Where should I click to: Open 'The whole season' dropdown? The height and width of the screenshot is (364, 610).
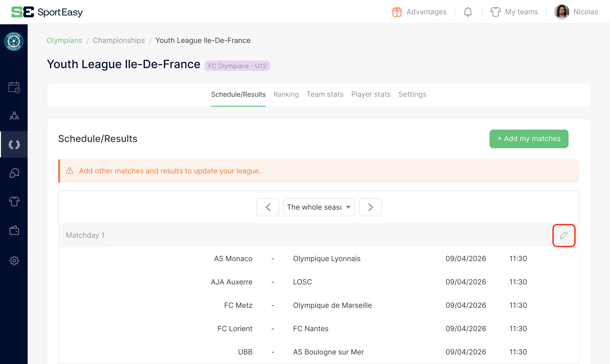pos(319,207)
